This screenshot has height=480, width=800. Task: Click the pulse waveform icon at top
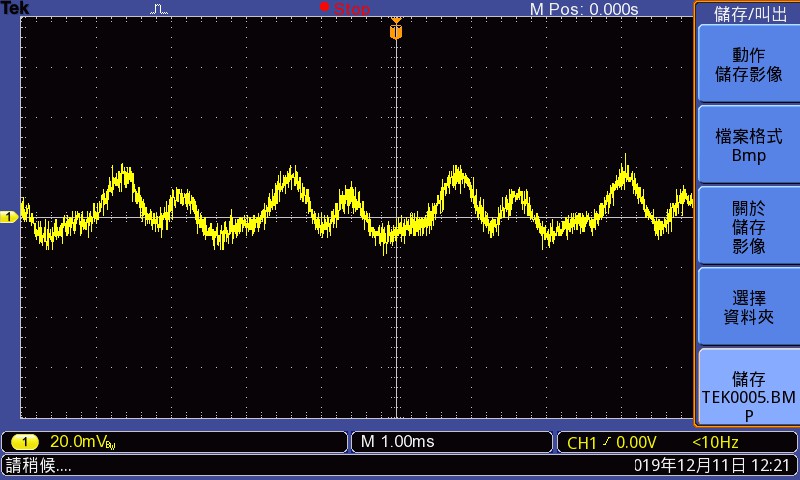click(x=160, y=9)
